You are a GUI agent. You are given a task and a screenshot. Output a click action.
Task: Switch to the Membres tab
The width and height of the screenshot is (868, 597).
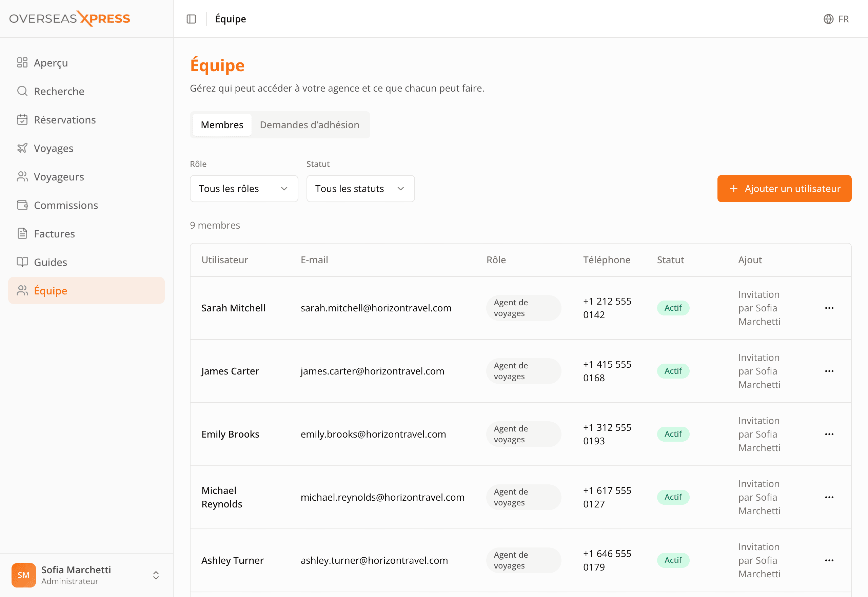(x=222, y=125)
